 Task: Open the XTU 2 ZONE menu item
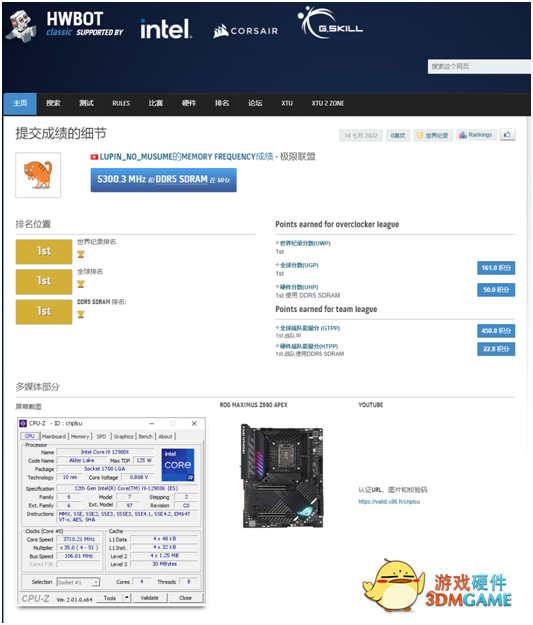tap(328, 104)
